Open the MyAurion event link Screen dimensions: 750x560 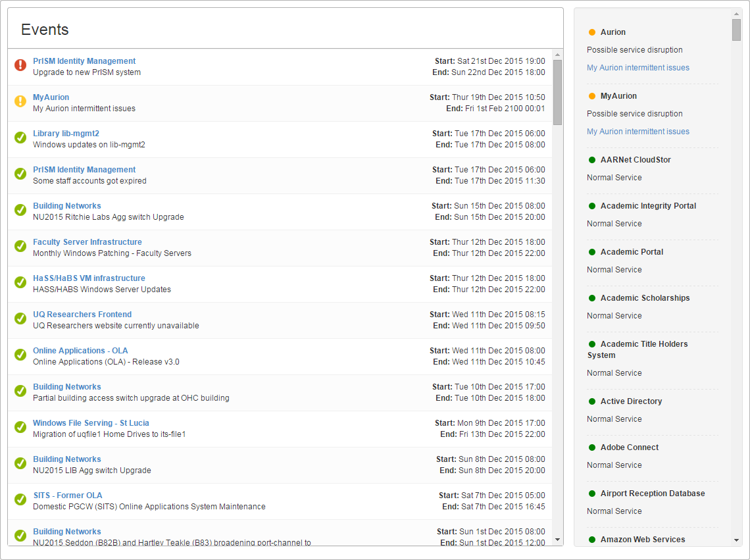(x=51, y=97)
